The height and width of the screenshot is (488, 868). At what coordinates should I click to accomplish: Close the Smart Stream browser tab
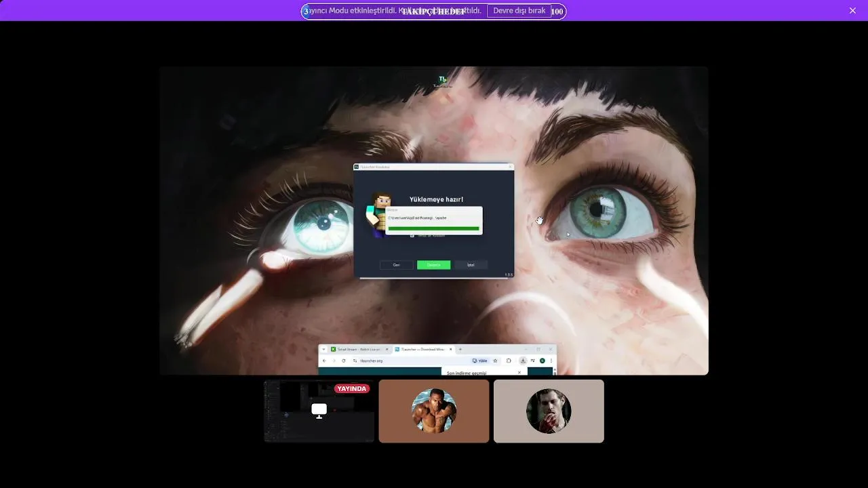pos(387,350)
